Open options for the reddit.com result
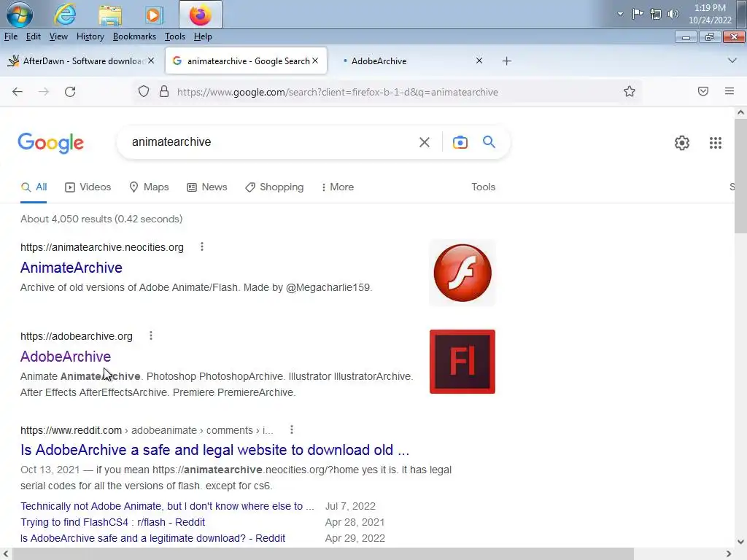The image size is (747, 560). (292, 430)
